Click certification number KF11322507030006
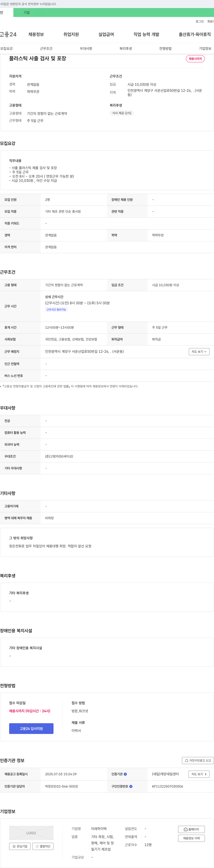214x868 pixels. coord(167,786)
